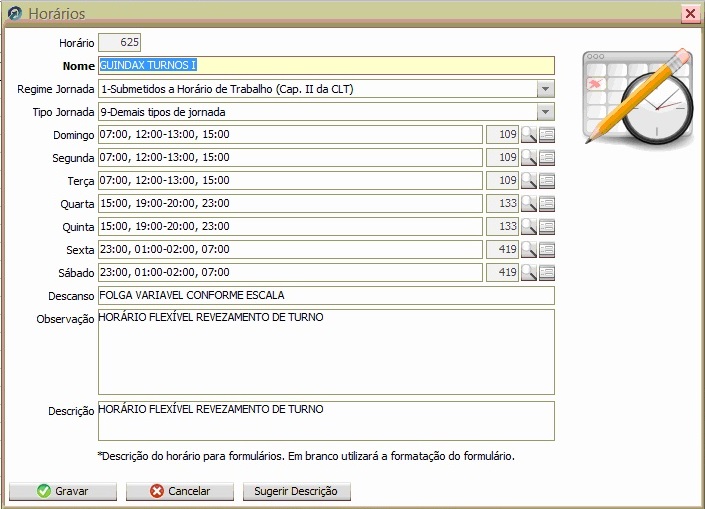Click the Domingo schedule text field
This screenshot has height=509, width=705.
point(290,134)
